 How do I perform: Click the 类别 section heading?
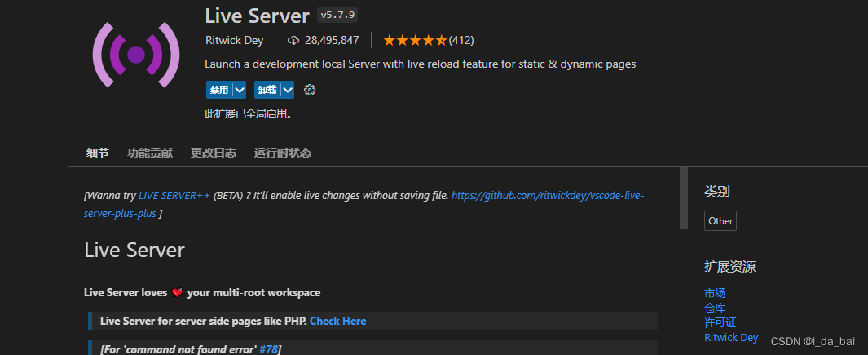coord(717,192)
